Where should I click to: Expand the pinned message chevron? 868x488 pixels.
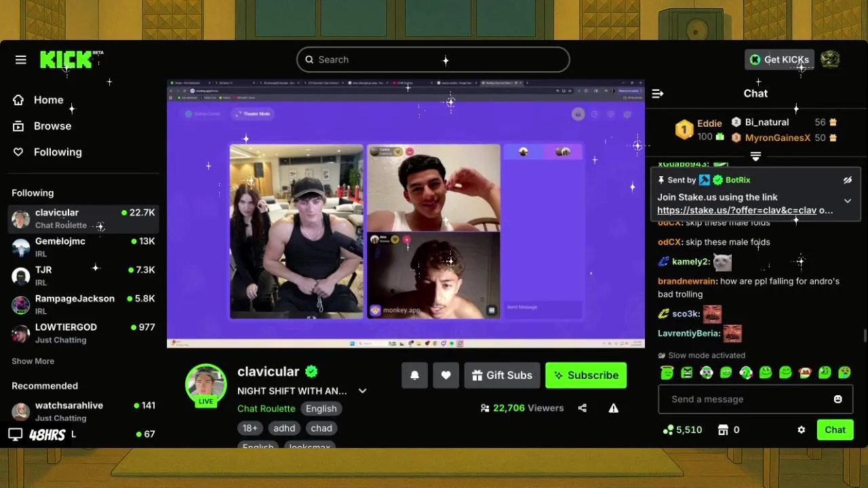coord(848,201)
